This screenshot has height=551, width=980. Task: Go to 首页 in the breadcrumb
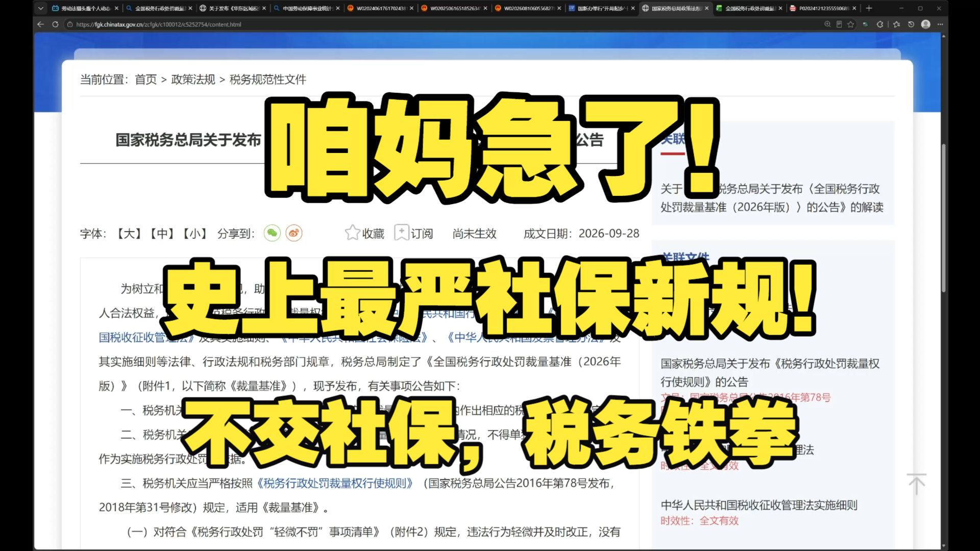[x=146, y=80]
